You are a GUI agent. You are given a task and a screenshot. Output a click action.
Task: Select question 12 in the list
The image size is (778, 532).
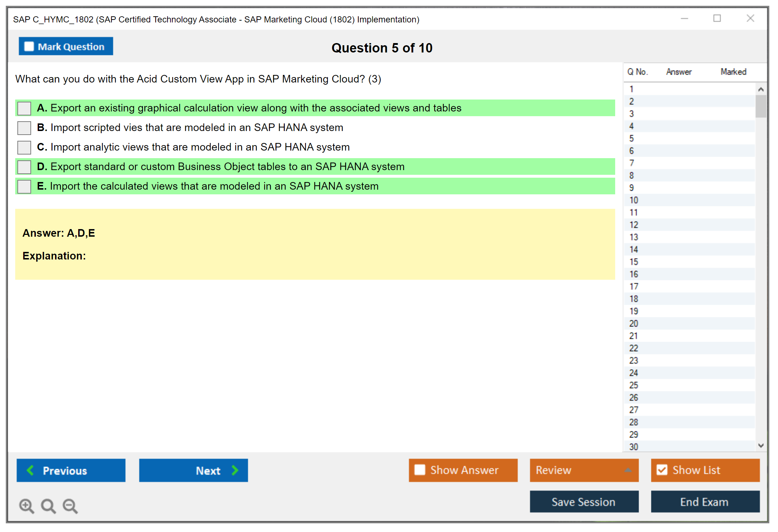pyautogui.click(x=634, y=225)
